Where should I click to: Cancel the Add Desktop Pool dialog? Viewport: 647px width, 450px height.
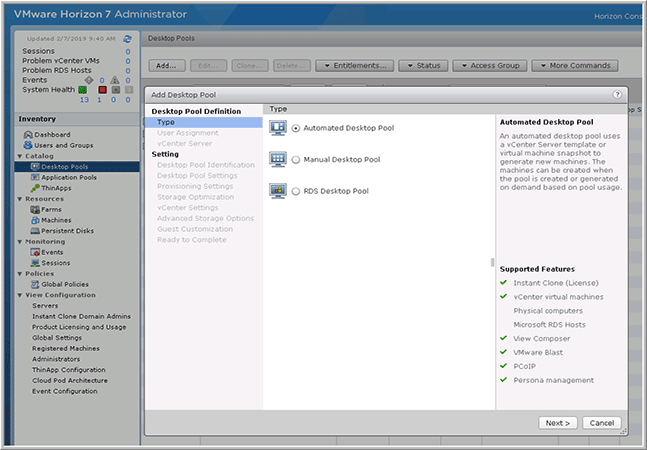(x=602, y=423)
